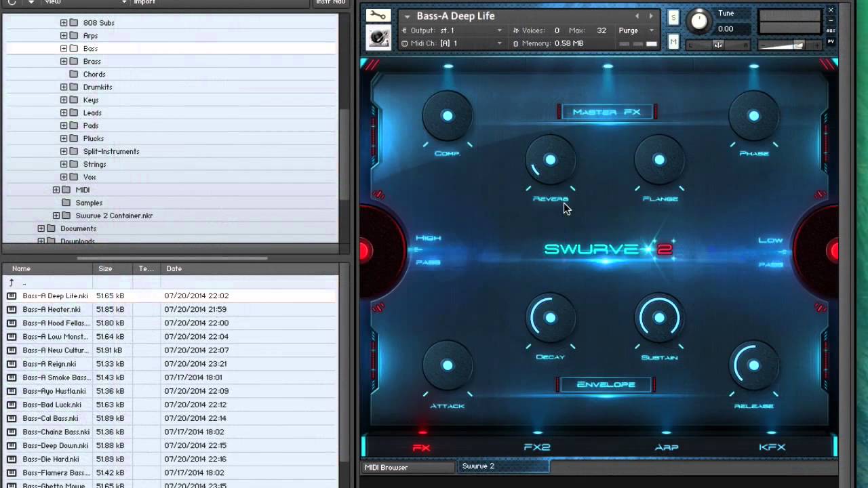Click the .nki file icon for Bass-Deep Down
Viewport: 868px width, 488px height.
[12, 445]
